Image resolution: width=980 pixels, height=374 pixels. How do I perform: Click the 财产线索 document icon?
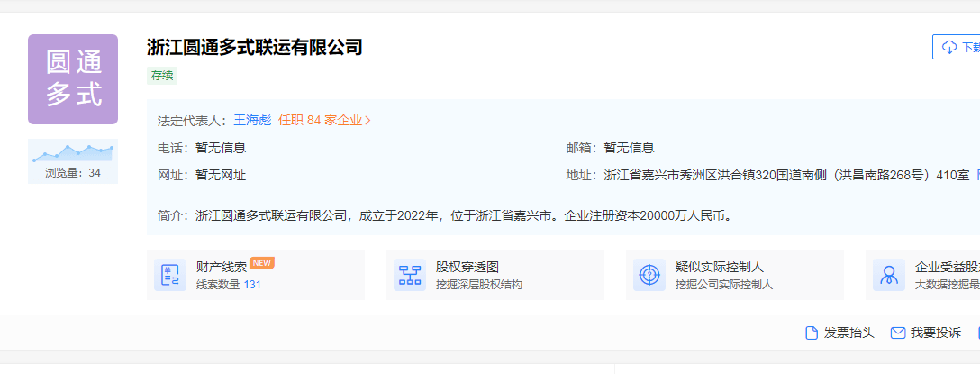coord(170,275)
